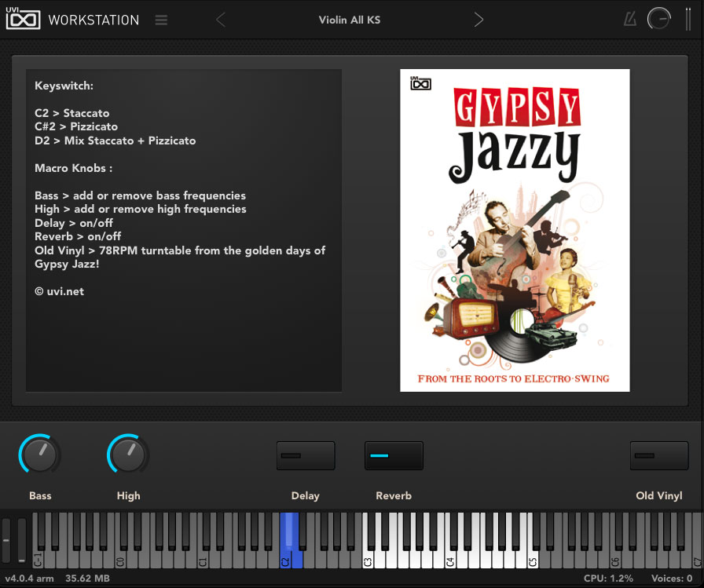Screen dimensions: 704x588
Task: Open the Violin All KS preset selector
Action: 350,19
